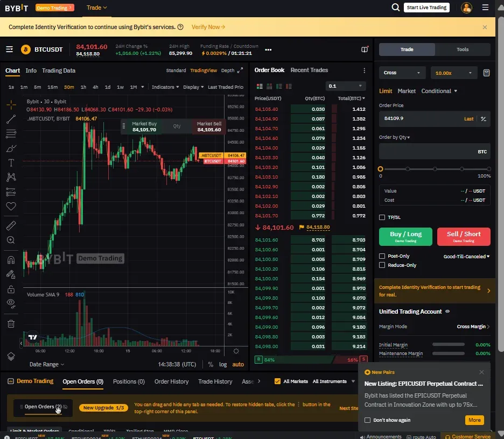Enable the TP/SL checkbox
The image size is (504, 439).
point(382,217)
